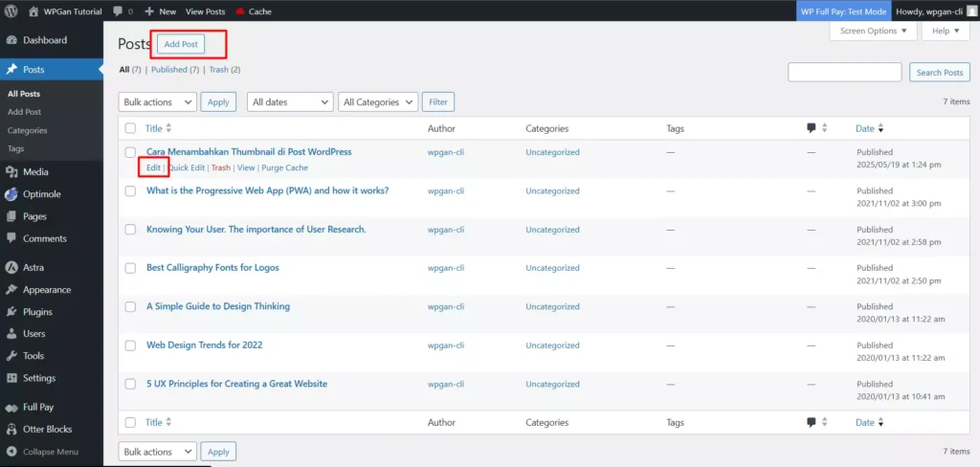Click the Otter Blocks icon

pos(11,429)
